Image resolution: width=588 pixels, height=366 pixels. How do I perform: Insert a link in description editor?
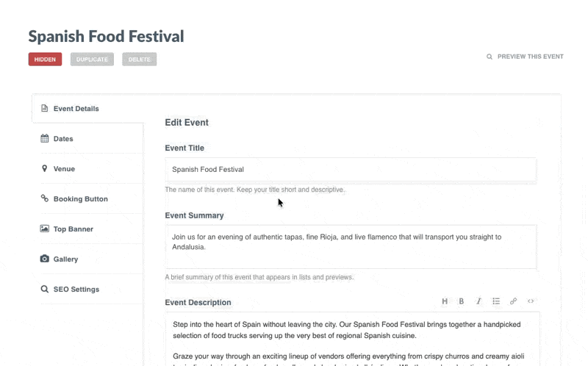(x=513, y=301)
